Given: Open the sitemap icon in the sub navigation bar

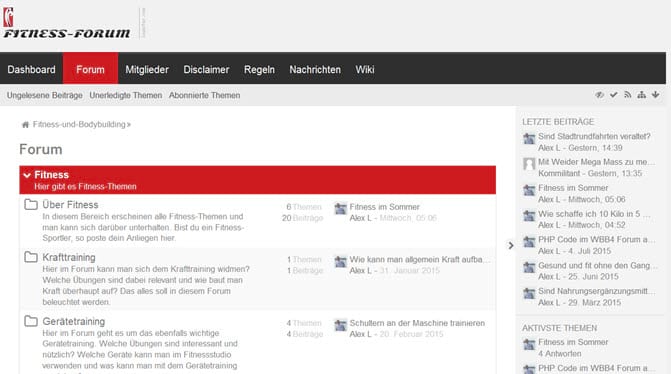Looking at the screenshot, I should pyautogui.click(x=641, y=95).
